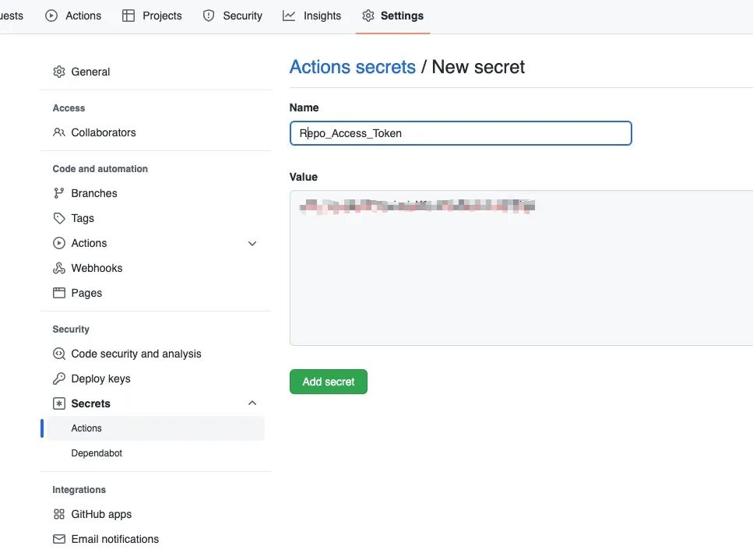This screenshot has height=560, width=753.
Task: Click the Tags tag icon
Action: tap(59, 219)
